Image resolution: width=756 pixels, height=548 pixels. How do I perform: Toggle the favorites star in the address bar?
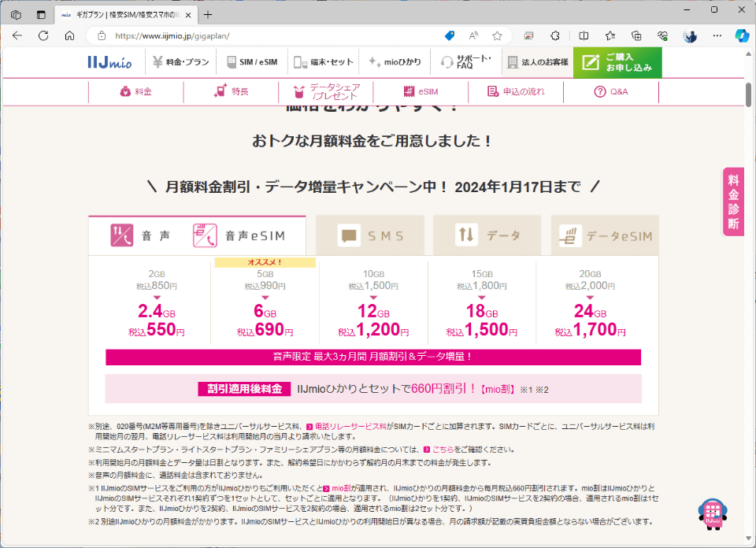(x=497, y=35)
